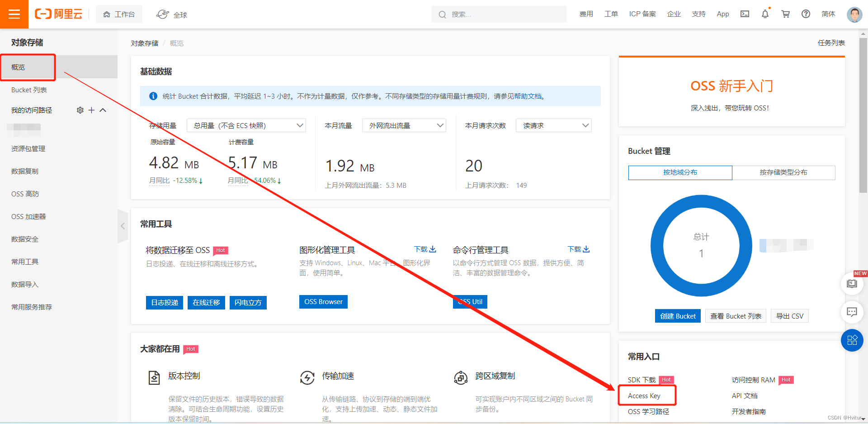
Task: Switch to 按存储类型分布 tab
Action: (783, 172)
